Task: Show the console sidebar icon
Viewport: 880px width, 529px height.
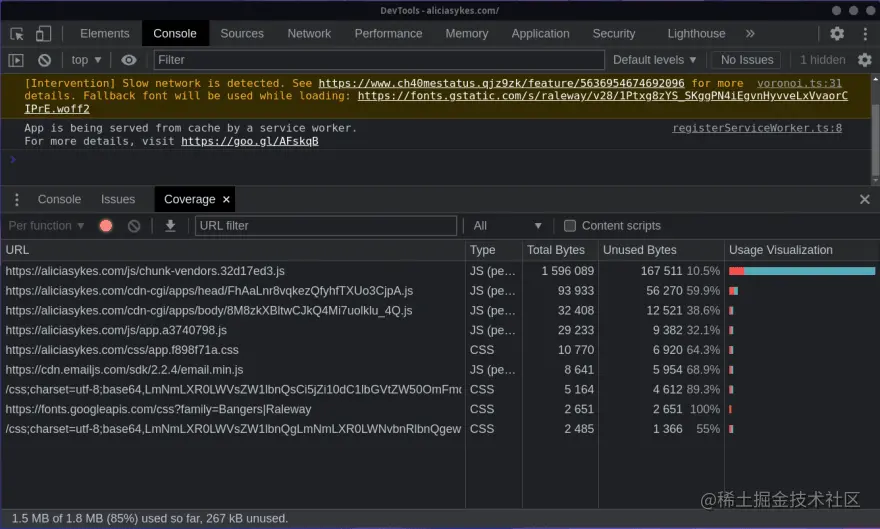Action: [16, 60]
